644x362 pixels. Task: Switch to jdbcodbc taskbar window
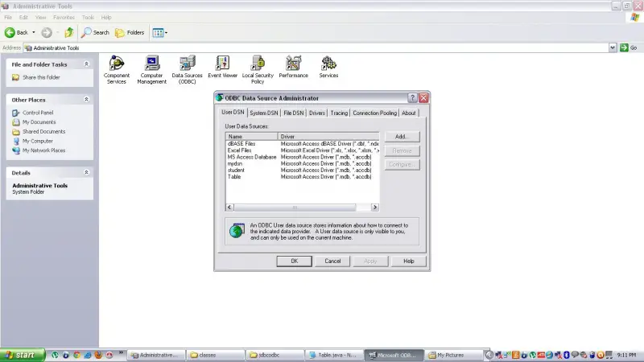275,355
